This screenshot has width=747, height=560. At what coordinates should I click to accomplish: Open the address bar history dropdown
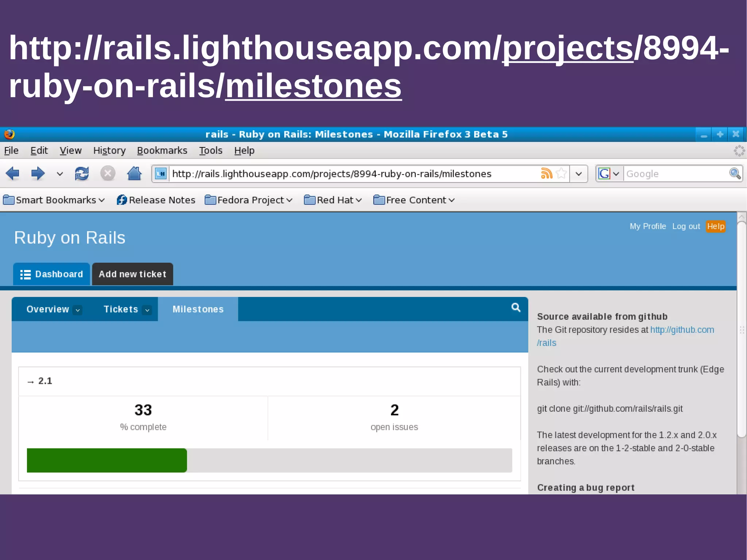coord(578,174)
